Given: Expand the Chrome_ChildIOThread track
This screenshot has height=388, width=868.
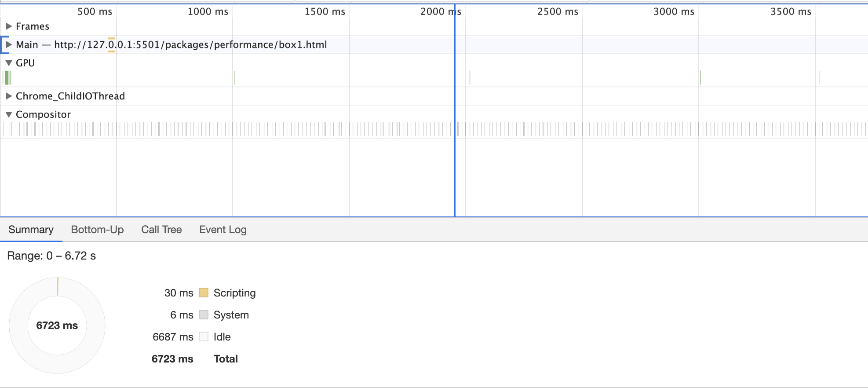Looking at the screenshot, I should click(x=8, y=96).
